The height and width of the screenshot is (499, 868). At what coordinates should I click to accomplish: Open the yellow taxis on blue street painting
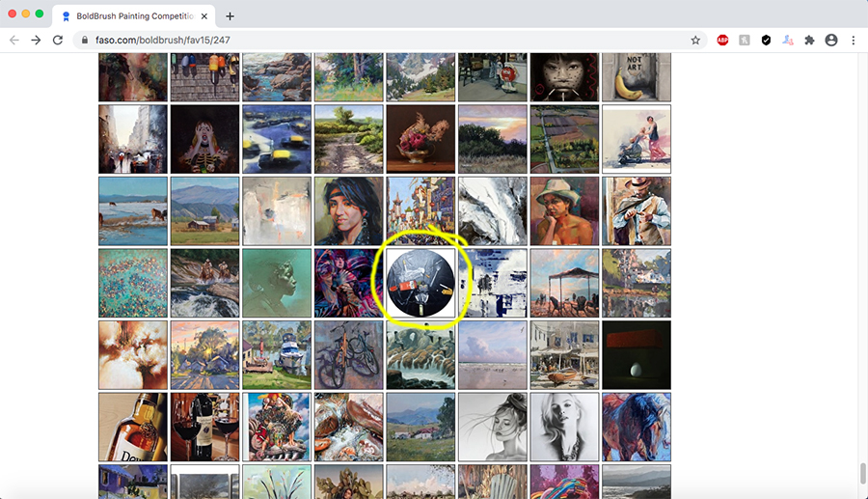click(277, 139)
